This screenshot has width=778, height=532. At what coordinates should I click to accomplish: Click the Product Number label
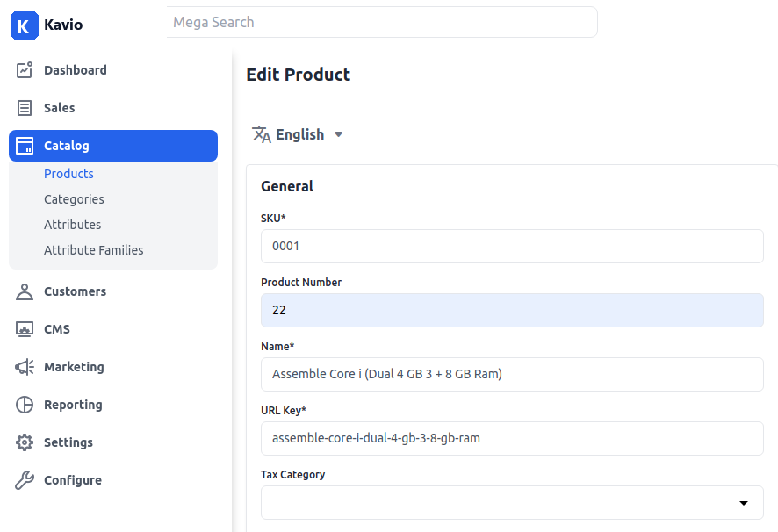[301, 282]
